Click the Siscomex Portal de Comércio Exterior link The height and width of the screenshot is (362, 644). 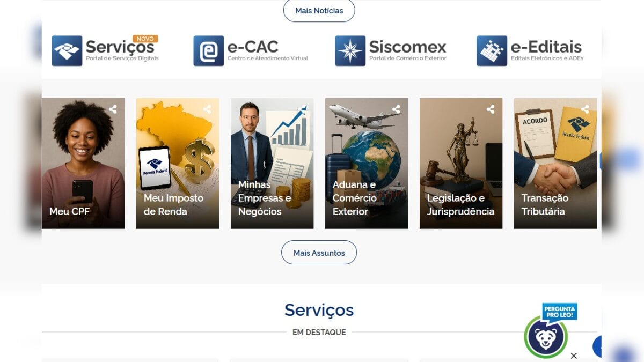(x=391, y=51)
